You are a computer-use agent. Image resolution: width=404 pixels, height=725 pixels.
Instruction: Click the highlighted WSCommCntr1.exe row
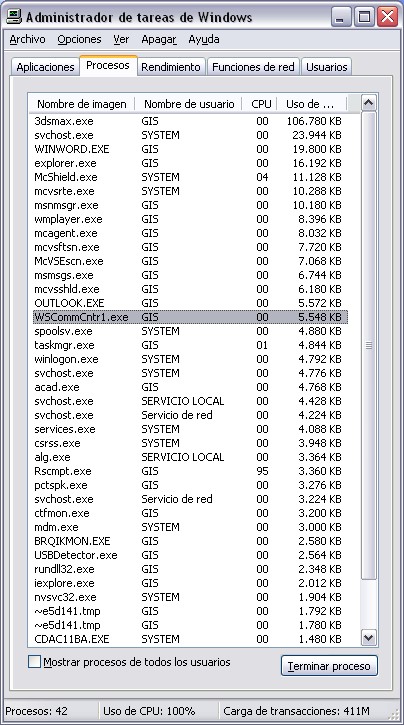coord(190,317)
